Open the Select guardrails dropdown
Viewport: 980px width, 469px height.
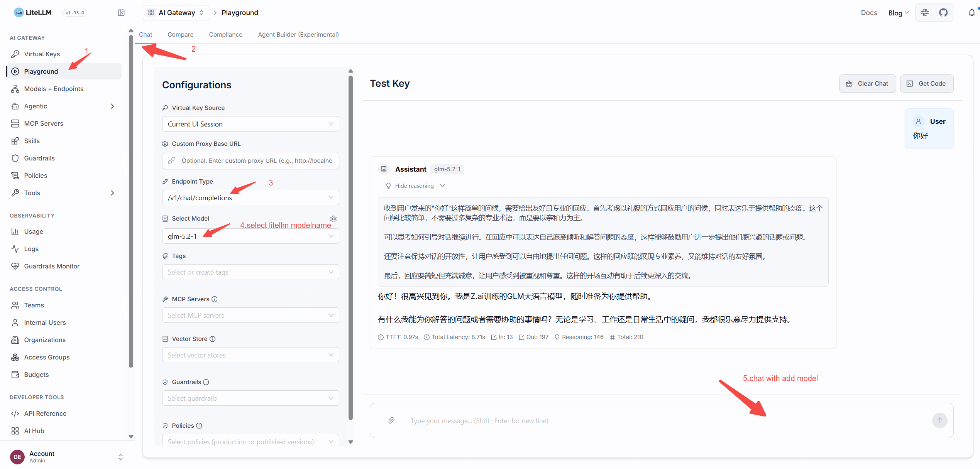pos(251,398)
